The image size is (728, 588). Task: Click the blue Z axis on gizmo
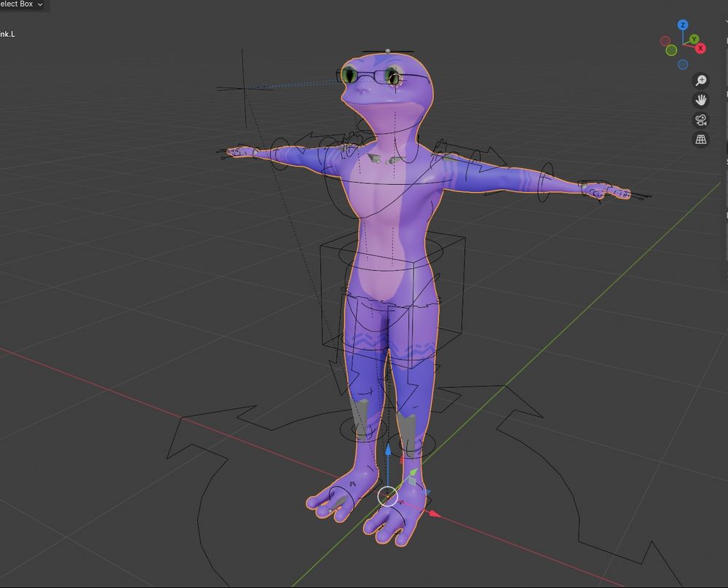pos(683,25)
